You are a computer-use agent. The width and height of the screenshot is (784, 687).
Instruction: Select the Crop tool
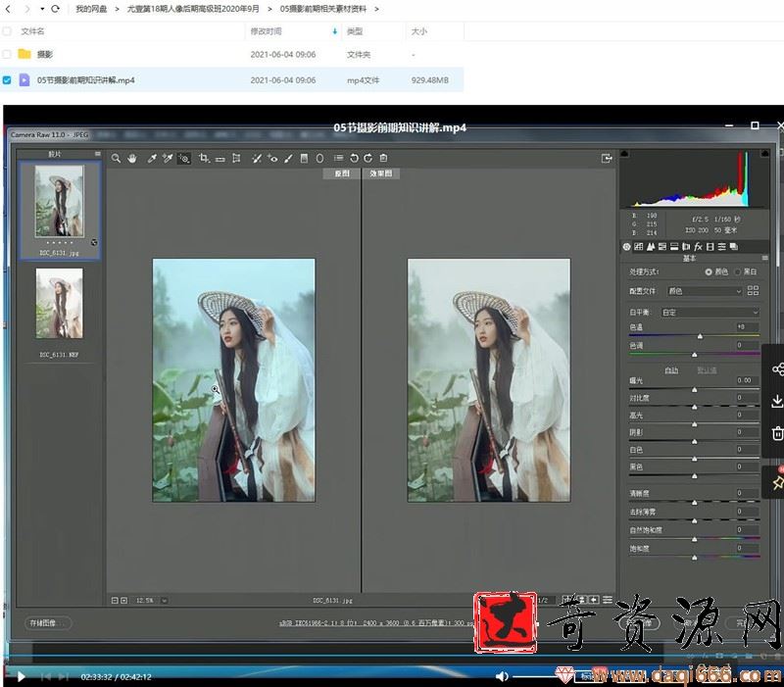(x=204, y=159)
